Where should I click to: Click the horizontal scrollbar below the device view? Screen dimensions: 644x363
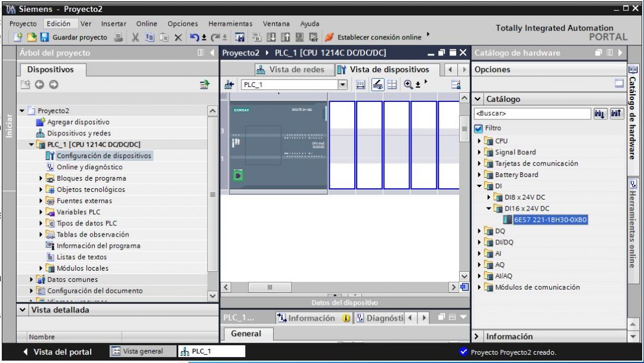point(268,287)
